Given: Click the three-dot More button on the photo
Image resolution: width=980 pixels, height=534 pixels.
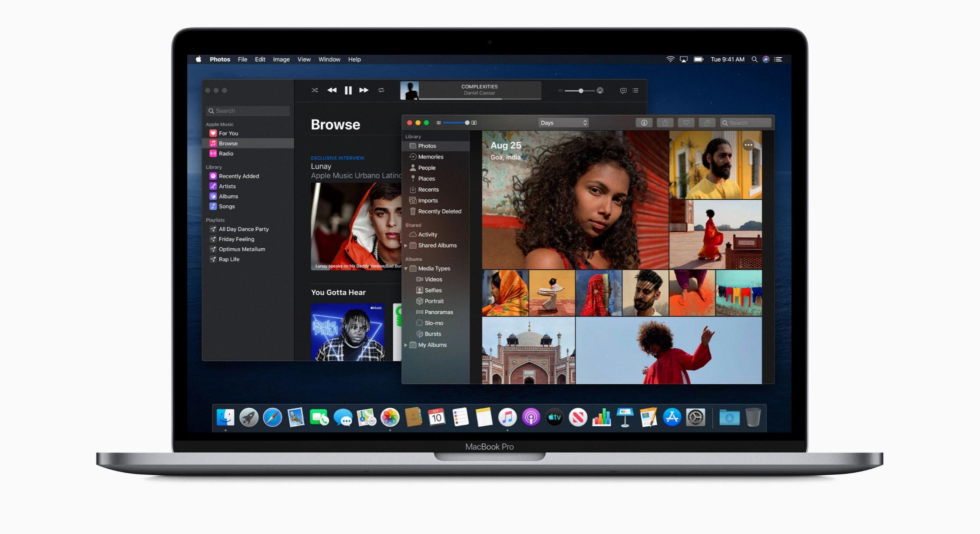Looking at the screenshot, I should point(748,145).
